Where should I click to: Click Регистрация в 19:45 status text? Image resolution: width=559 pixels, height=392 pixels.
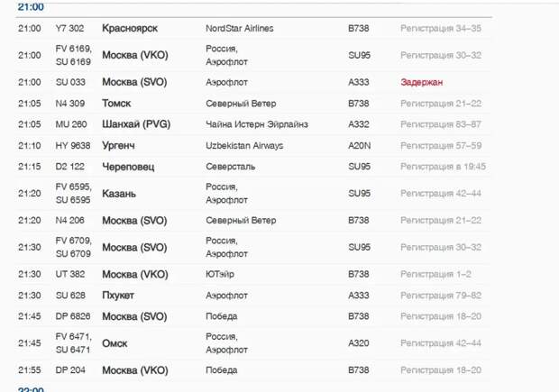pyautogui.click(x=443, y=167)
